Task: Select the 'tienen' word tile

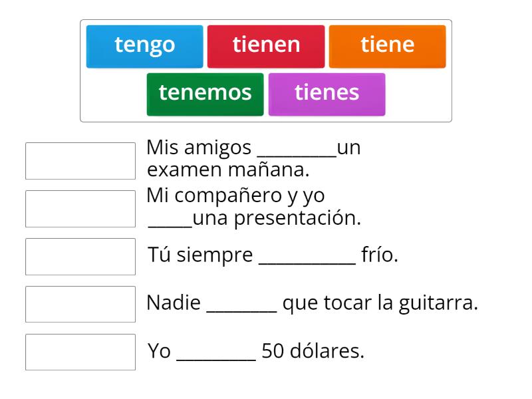Action: tap(266, 45)
